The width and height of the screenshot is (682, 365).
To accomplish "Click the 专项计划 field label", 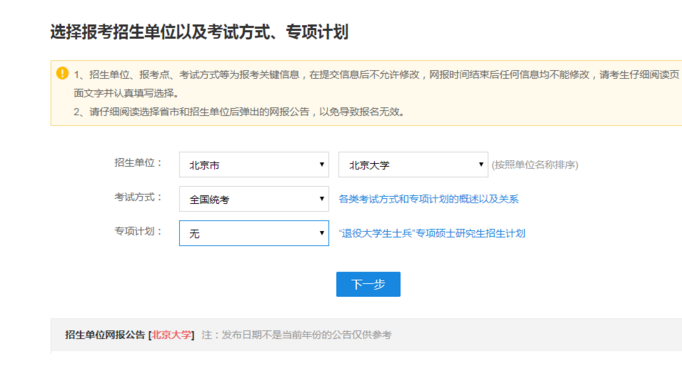I will pos(138,231).
